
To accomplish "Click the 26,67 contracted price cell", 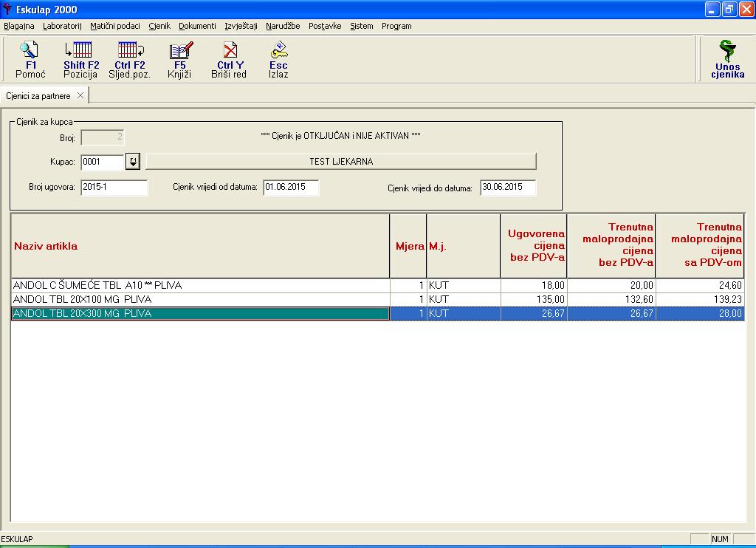I will coord(534,313).
